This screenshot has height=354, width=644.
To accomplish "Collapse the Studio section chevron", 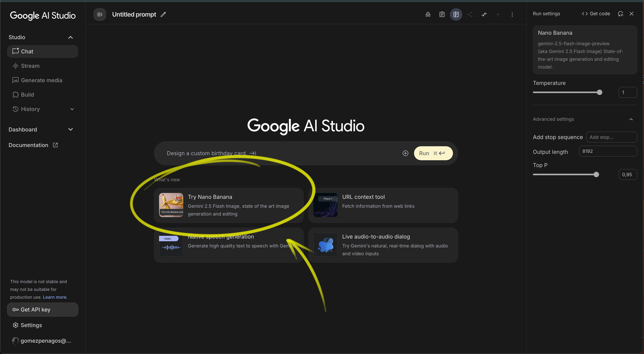I will (70, 37).
